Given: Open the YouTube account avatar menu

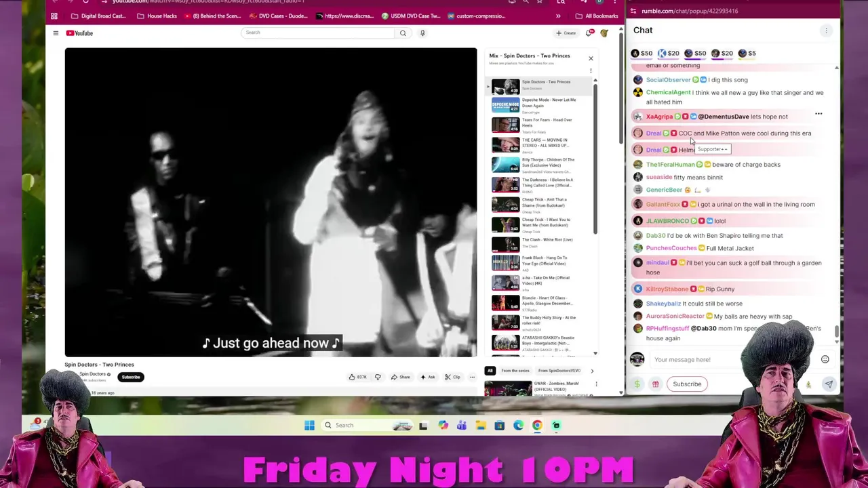Looking at the screenshot, I should coord(604,33).
